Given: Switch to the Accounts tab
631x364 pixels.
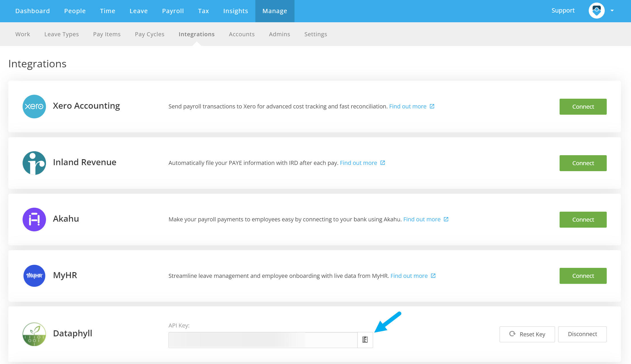Looking at the screenshot, I should coord(242,34).
